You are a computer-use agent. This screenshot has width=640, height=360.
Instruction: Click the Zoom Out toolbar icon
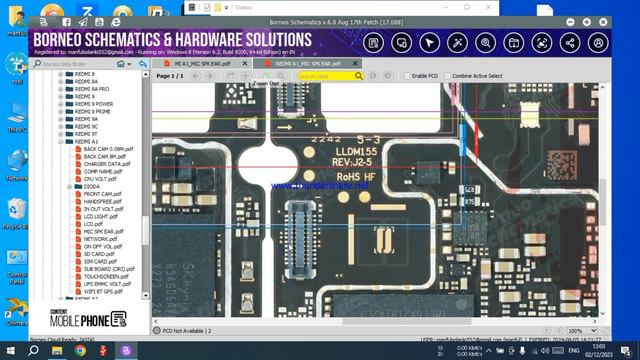pyautogui.click(x=266, y=76)
